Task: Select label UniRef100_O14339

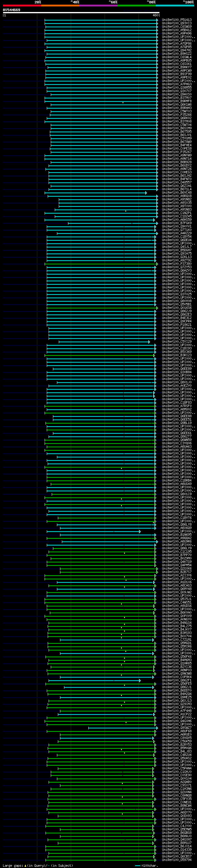Action: click(177, 850)
